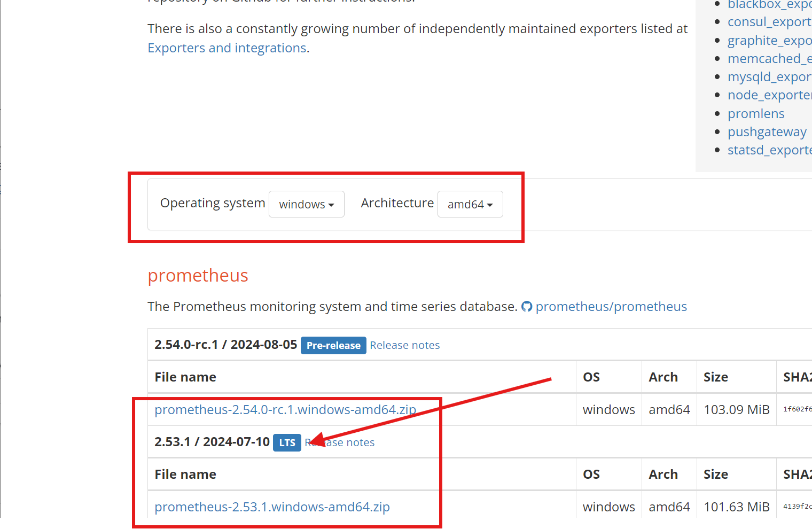
Task: Open statsd_exporter from the sidebar
Action: 769,150
